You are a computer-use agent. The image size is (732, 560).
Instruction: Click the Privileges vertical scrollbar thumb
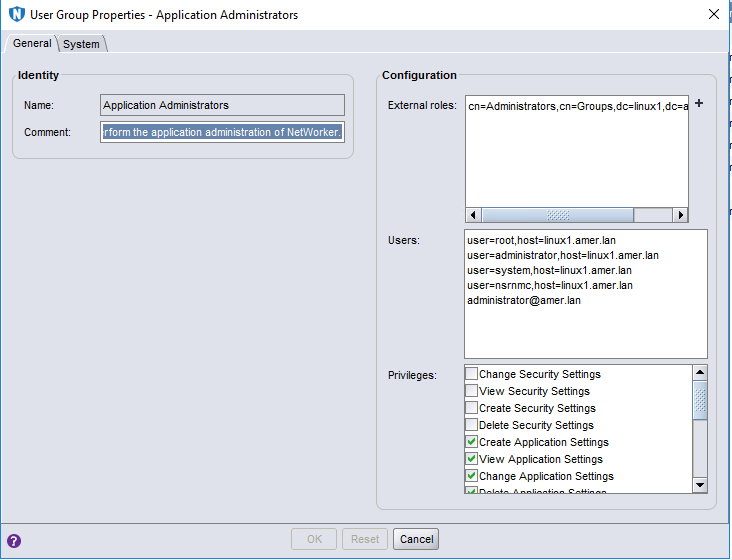tap(700, 402)
